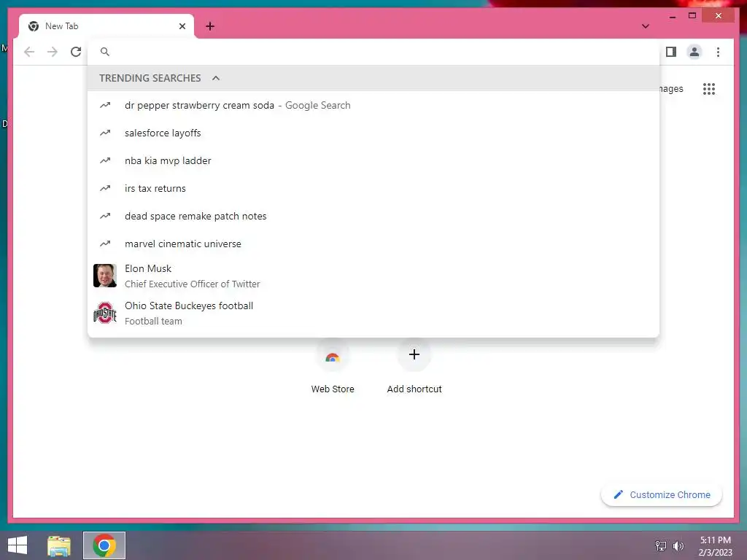
Task: Click the search magnifier icon in omnibox
Action: click(x=105, y=52)
